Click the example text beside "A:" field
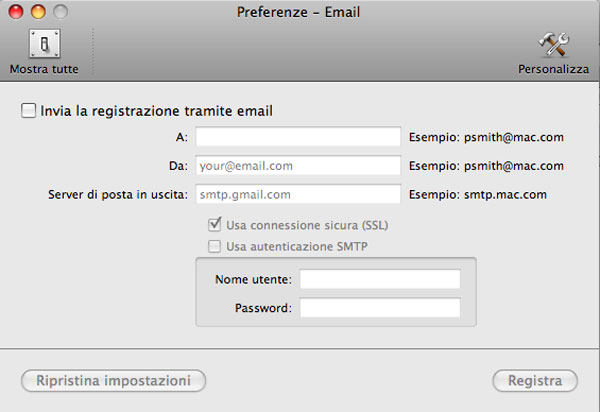The height and width of the screenshot is (412, 600). point(486,137)
